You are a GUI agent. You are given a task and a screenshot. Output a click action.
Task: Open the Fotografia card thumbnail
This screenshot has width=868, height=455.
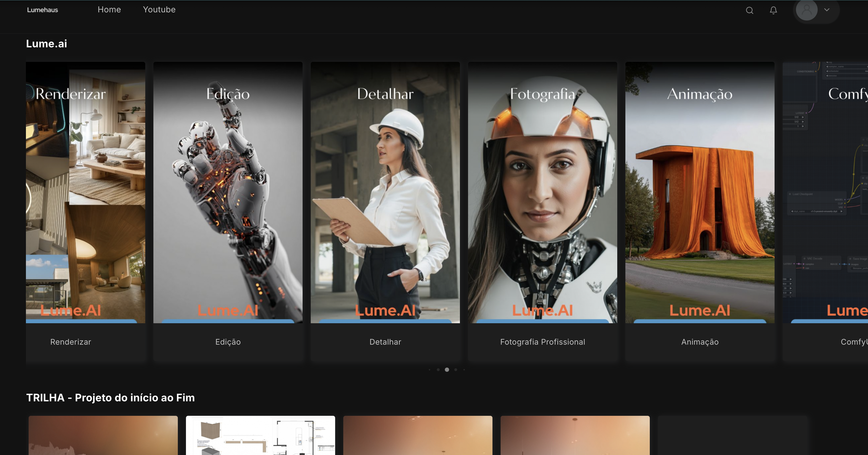tap(542, 192)
